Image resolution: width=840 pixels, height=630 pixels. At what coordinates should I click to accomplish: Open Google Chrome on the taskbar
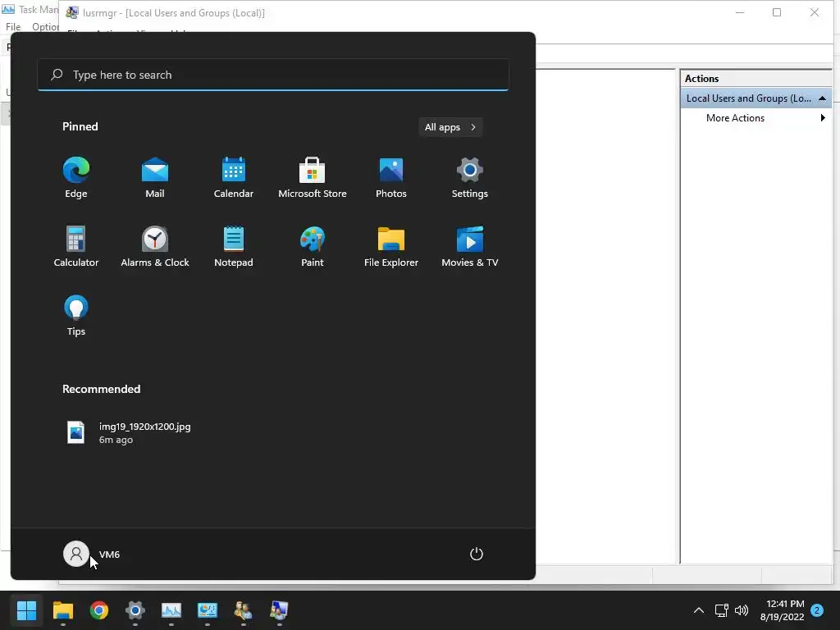99,610
